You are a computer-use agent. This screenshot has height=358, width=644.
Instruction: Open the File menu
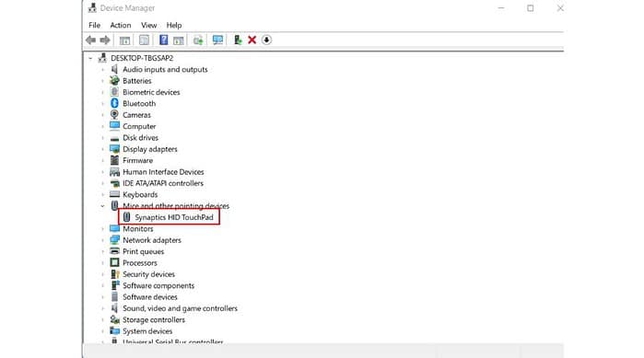[95, 25]
